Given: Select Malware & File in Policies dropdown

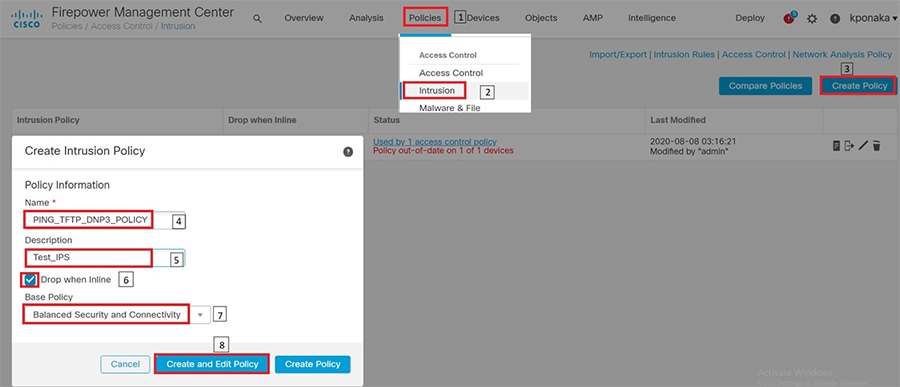Looking at the screenshot, I should click(450, 107).
